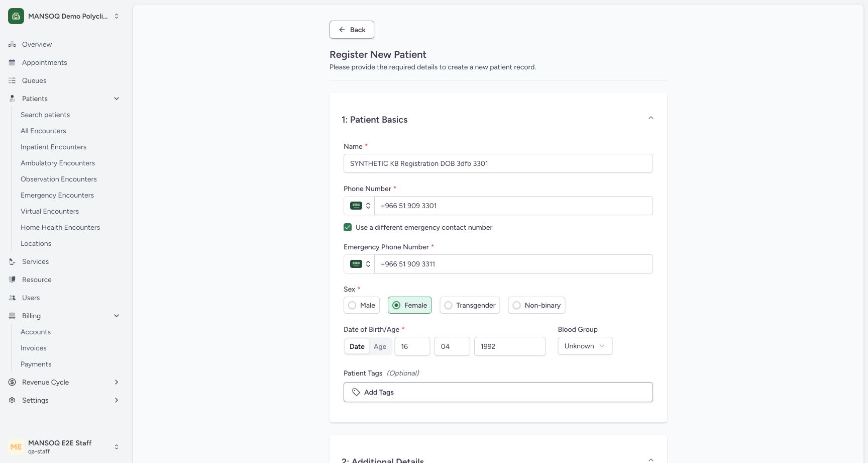Click the Back button
Screen dimensions: 868x463
click(352, 30)
